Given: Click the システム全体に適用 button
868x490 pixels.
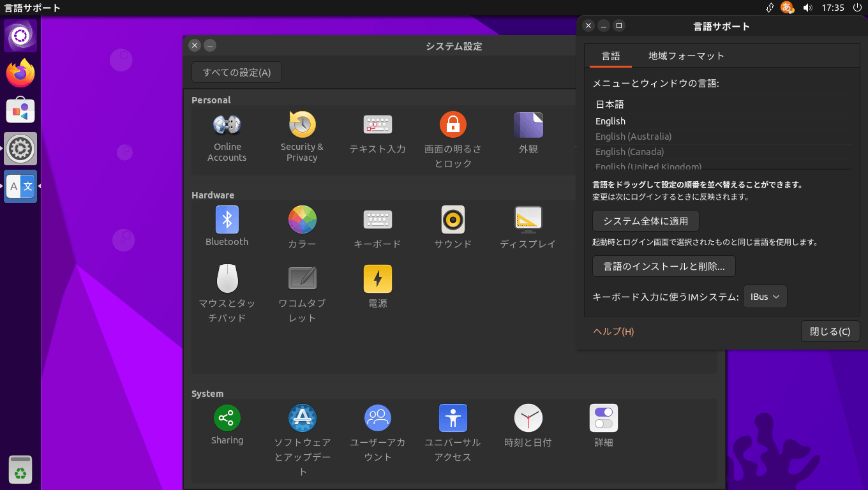Looking at the screenshot, I should 645,221.
